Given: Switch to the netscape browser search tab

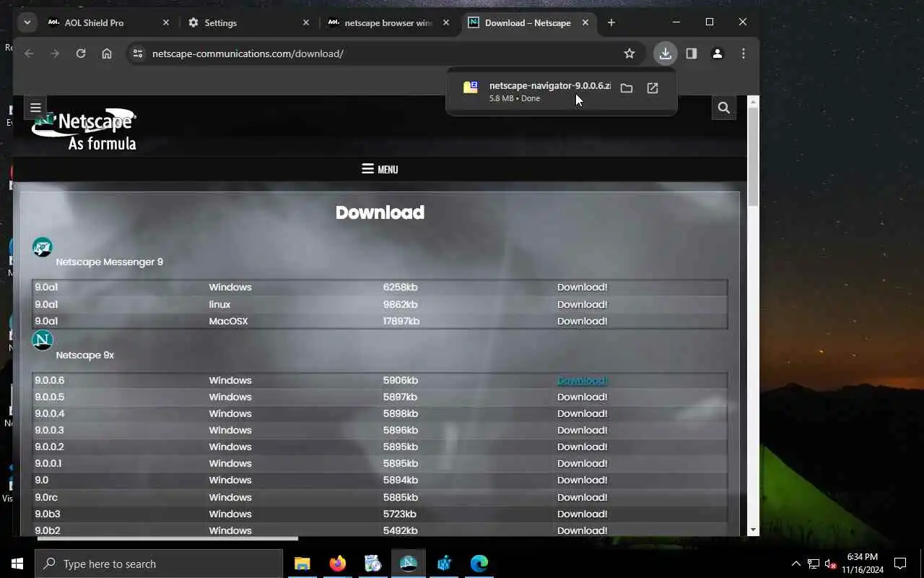Looking at the screenshot, I should (x=388, y=22).
